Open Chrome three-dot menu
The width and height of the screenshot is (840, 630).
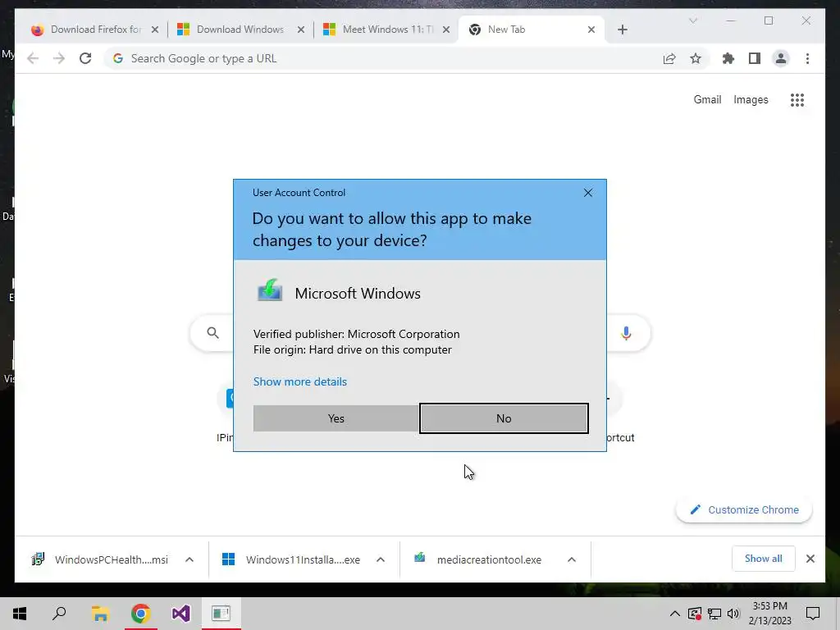click(x=807, y=58)
